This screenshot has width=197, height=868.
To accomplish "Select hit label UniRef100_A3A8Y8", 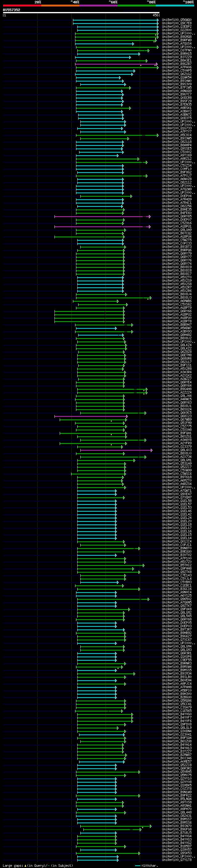I will pyautogui.click(x=177, y=440).
